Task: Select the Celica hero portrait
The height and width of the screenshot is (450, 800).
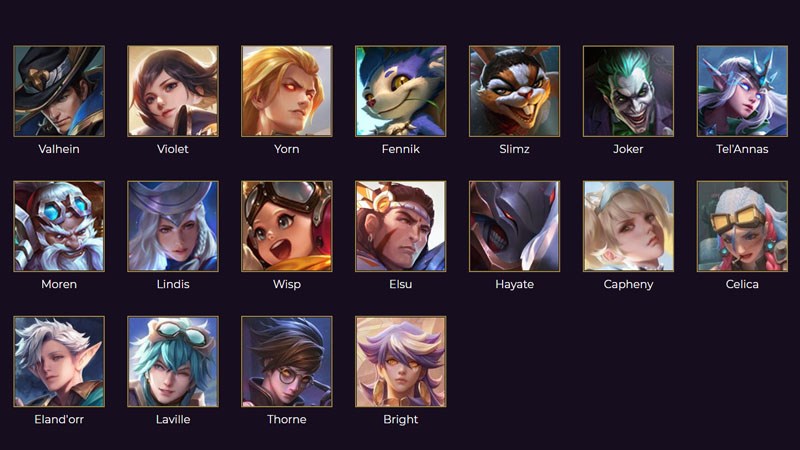Action: [742, 226]
